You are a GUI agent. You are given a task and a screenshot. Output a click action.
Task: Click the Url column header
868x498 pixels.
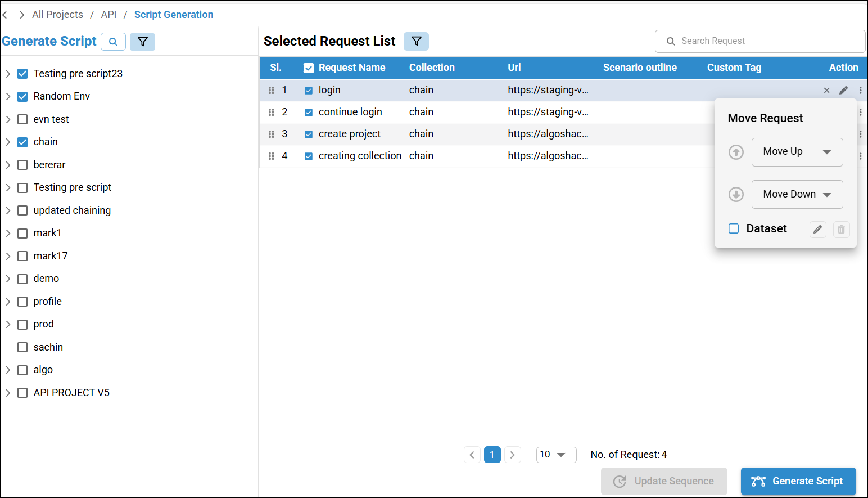[514, 68]
